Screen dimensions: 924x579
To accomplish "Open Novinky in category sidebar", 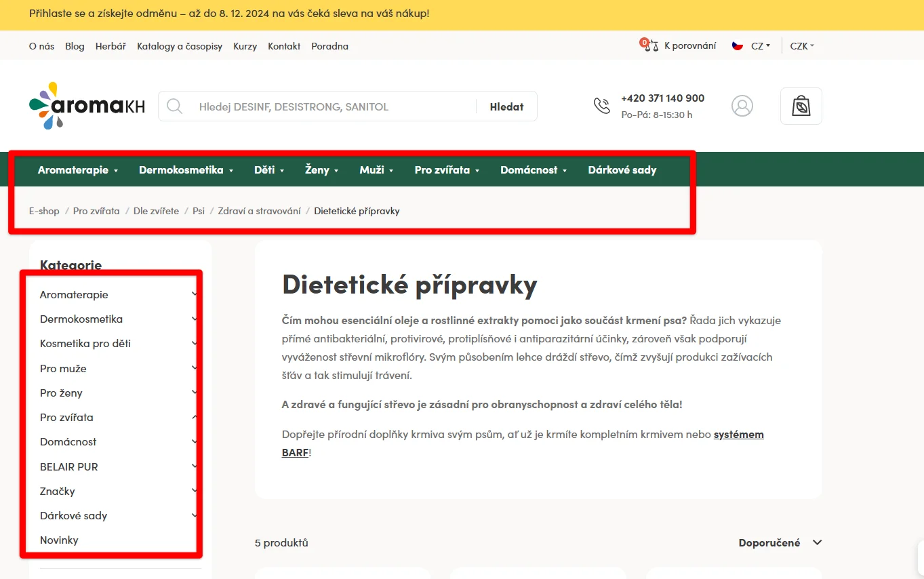I will [59, 540].
